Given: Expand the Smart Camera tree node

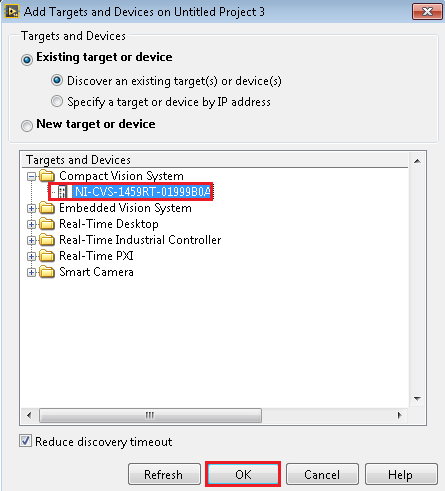Looking at the screenshot, I should tap(31, 272).
